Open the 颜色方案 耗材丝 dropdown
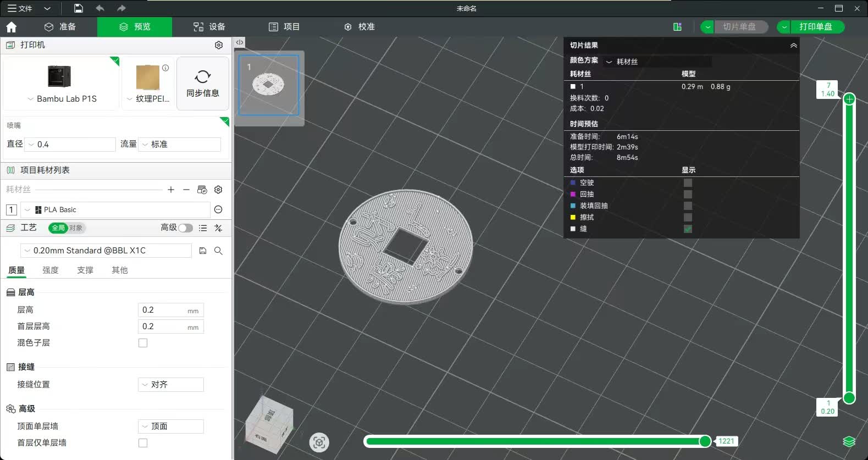 click(657, 62)
